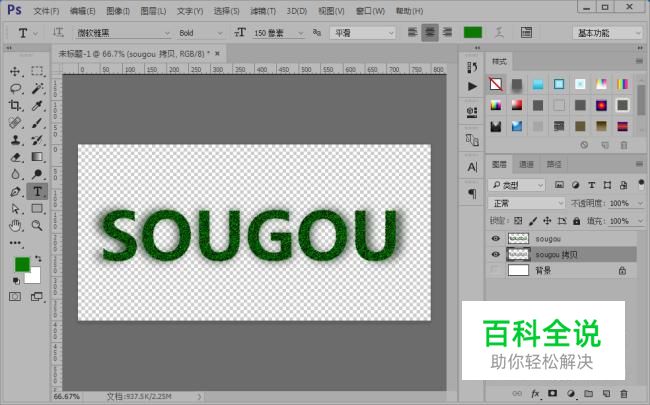The height and width of the screenshot is (405, 650).
Task: Select the Clone Stamp tool
Action: (15, 140)
